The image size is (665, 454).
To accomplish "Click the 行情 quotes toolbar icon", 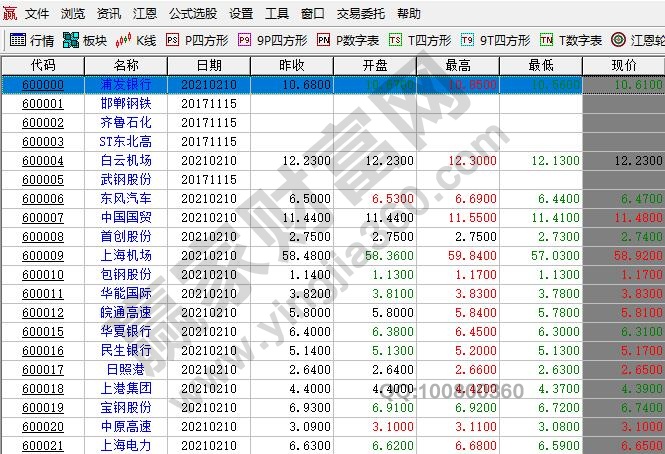I will [18, 40].
